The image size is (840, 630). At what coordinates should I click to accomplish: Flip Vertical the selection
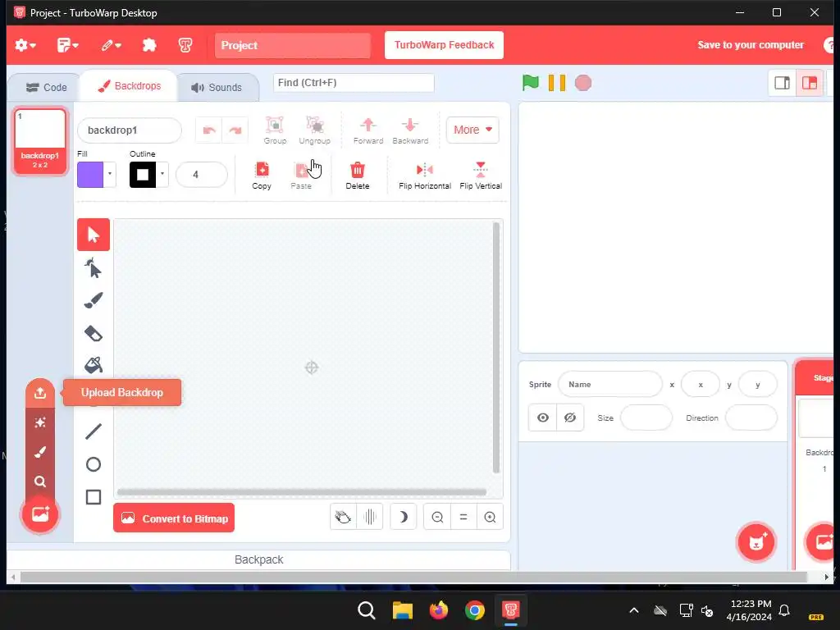click(481, 176)
